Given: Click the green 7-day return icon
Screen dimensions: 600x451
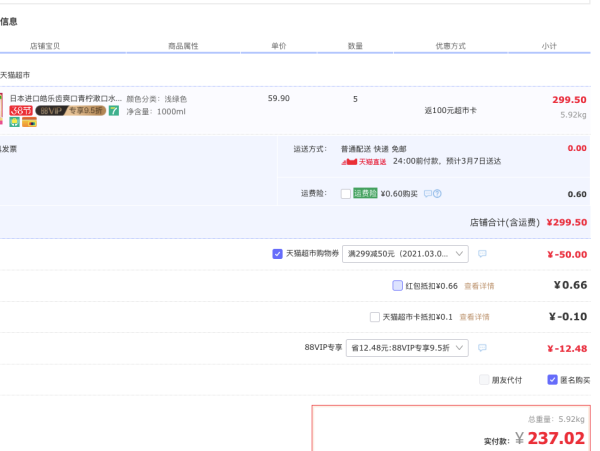Looking at the screenshot, I should pos(114,111).
